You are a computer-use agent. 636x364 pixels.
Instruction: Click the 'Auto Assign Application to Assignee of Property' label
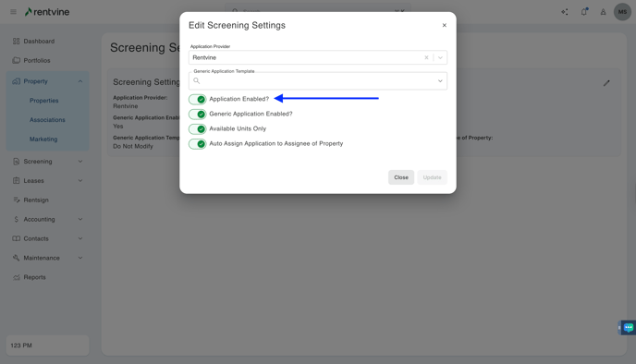tap(275, 143)
